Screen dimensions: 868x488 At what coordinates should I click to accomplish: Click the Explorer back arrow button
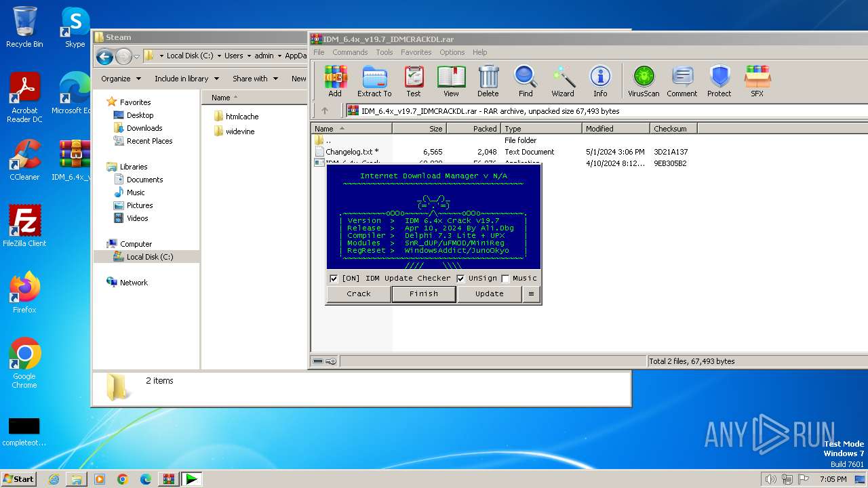coord(104,56)
